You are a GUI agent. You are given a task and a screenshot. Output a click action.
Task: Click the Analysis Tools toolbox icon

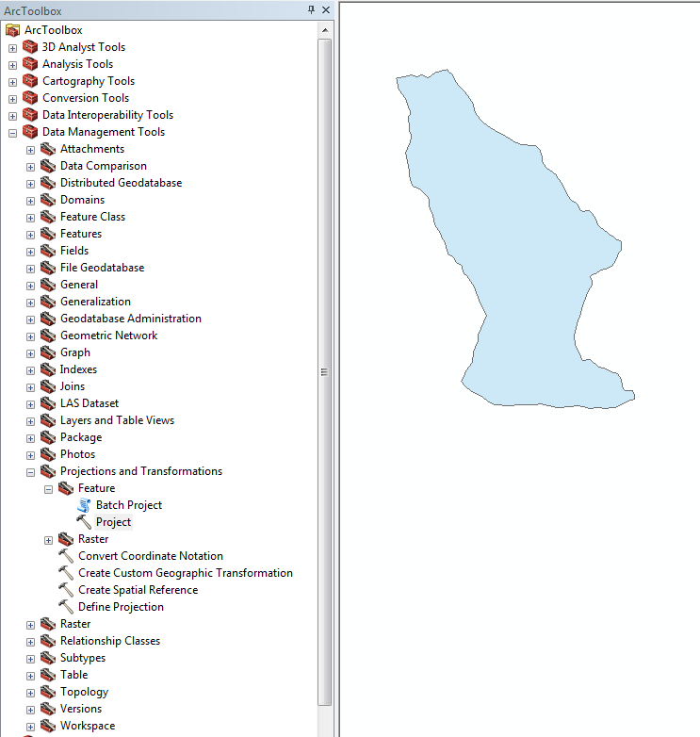[x=30, y=64]
